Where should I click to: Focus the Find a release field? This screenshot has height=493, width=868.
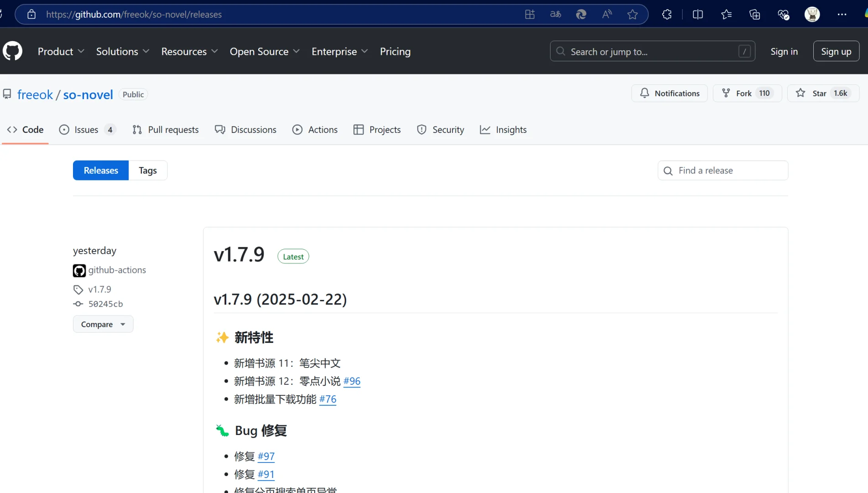point(723,170)
